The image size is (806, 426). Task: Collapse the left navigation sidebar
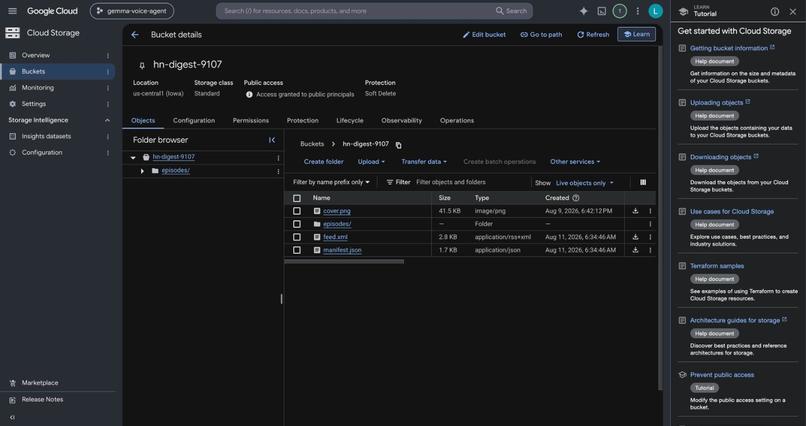pos(12,417)
